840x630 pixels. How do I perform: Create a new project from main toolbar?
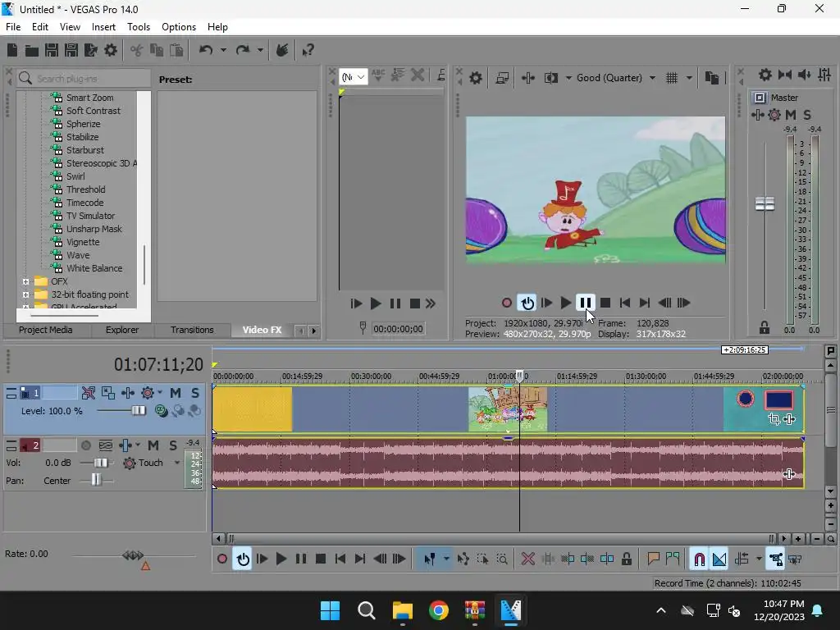click(x=12, y=50)
